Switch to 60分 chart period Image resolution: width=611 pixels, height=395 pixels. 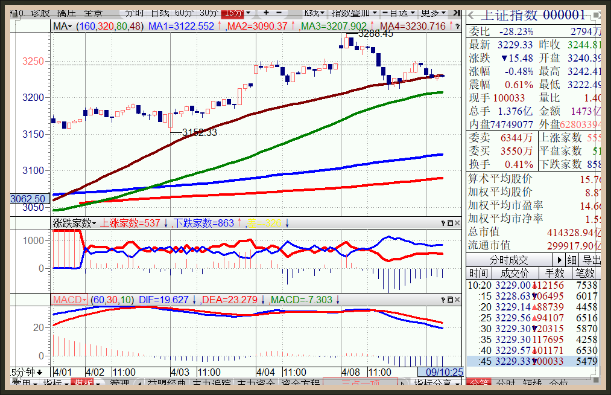(184, 13)
